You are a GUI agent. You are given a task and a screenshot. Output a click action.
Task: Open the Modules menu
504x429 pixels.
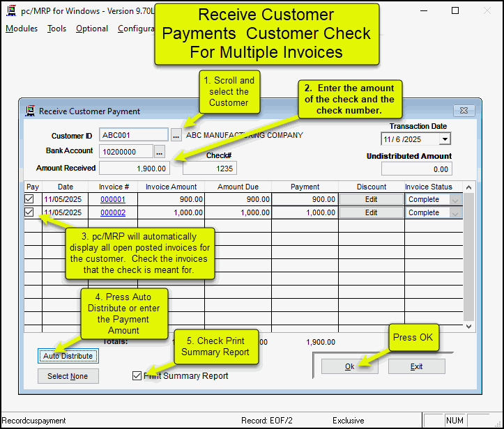click(x=22, y=29)
